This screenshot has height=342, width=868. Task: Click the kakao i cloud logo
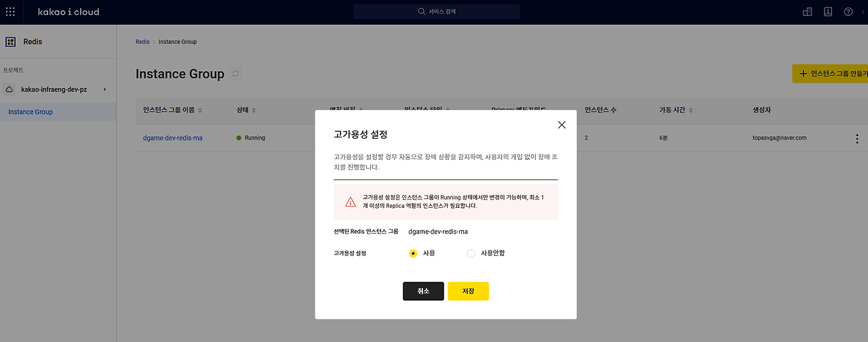point(68,12)
